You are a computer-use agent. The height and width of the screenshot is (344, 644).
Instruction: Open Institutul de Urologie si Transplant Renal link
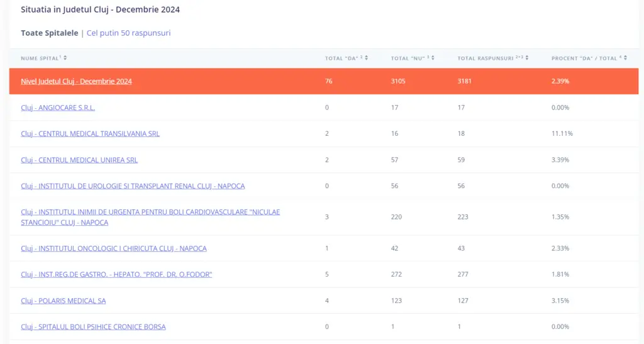[133, 186]
